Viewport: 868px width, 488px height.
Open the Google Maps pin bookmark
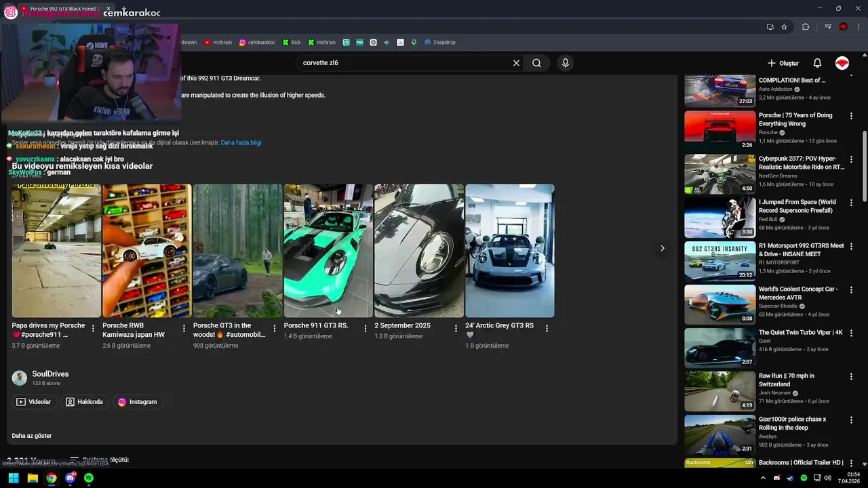414,42
